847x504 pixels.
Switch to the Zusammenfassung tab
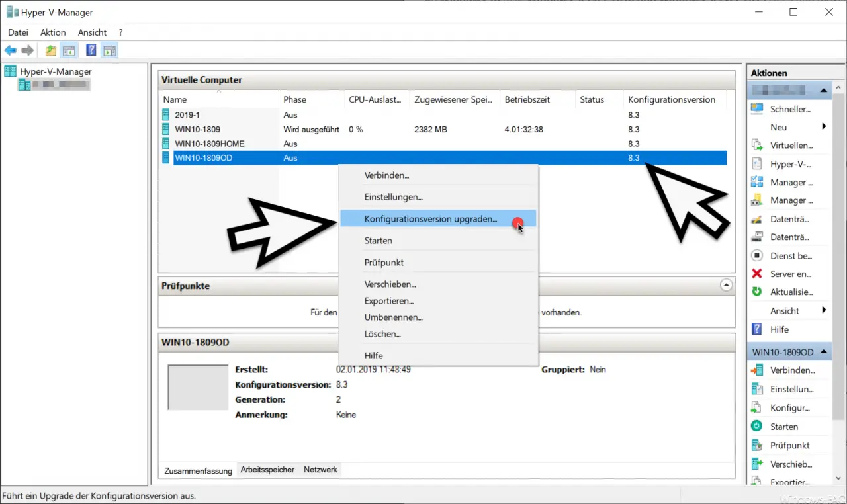coord(198,470)
